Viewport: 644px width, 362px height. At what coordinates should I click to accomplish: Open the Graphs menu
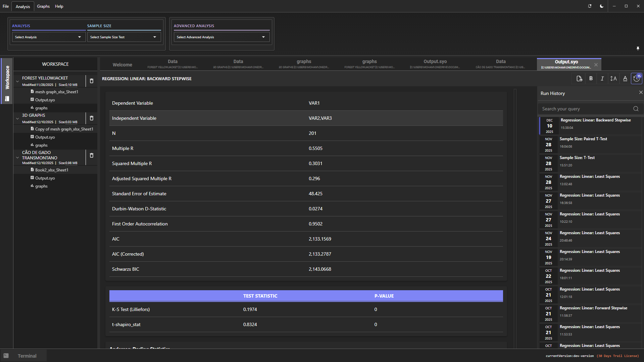(43, 6)
